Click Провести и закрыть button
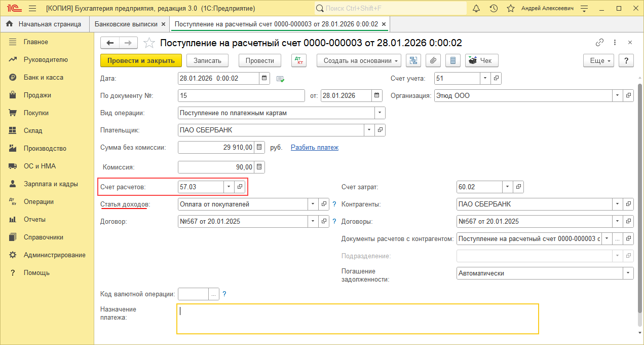Image resolution: width=644 pixels, height=345 pixels. pos(141,60)
